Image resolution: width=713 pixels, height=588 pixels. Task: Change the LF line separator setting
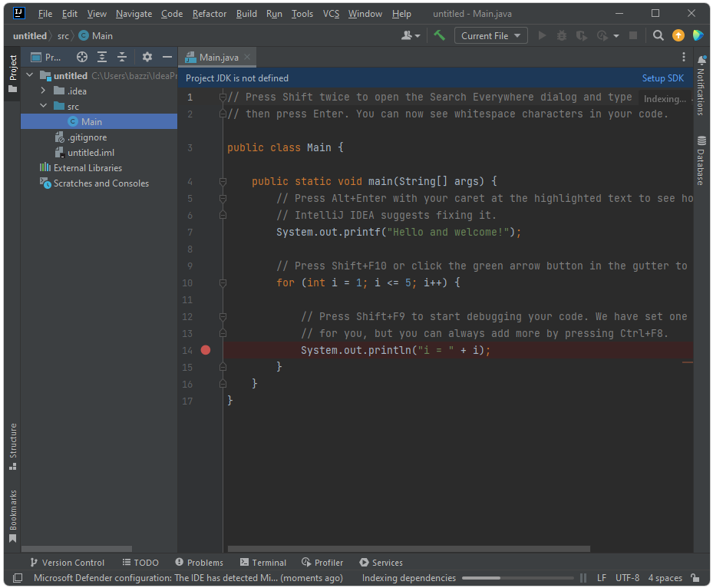[602, 577]
